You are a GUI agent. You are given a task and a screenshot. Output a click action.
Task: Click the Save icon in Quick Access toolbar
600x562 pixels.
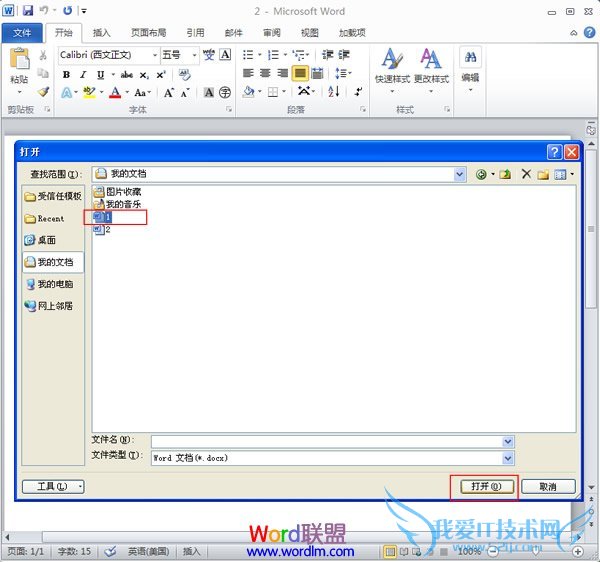pyautogui.click(x=28, y=11)
